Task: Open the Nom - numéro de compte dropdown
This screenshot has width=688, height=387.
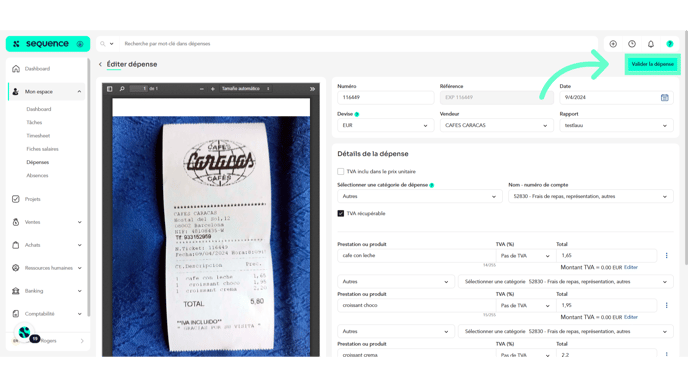Action: (591, 197)
